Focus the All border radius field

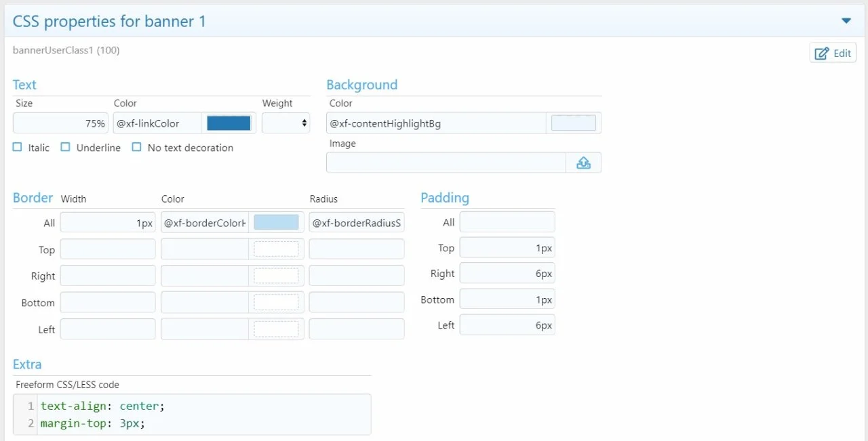point(356,222)
